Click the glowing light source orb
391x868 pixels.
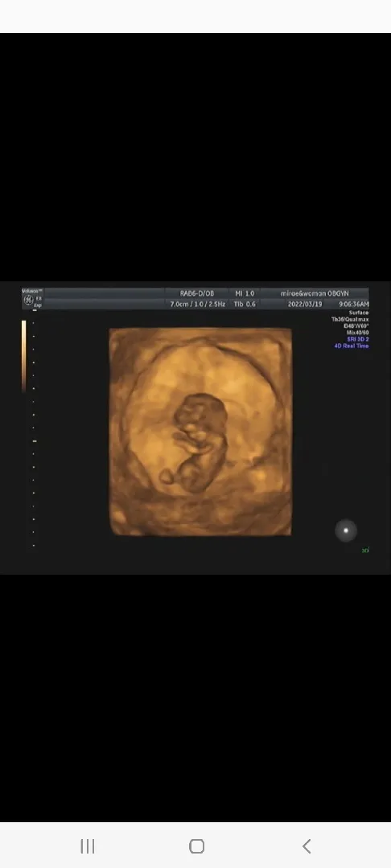tap(346, 530)
